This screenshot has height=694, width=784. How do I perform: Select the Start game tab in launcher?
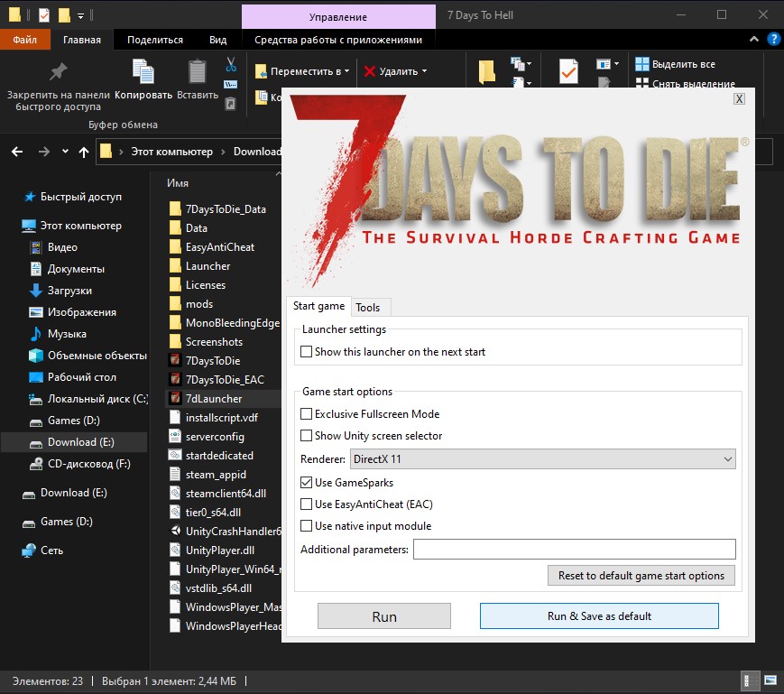[x=319, y=306]
